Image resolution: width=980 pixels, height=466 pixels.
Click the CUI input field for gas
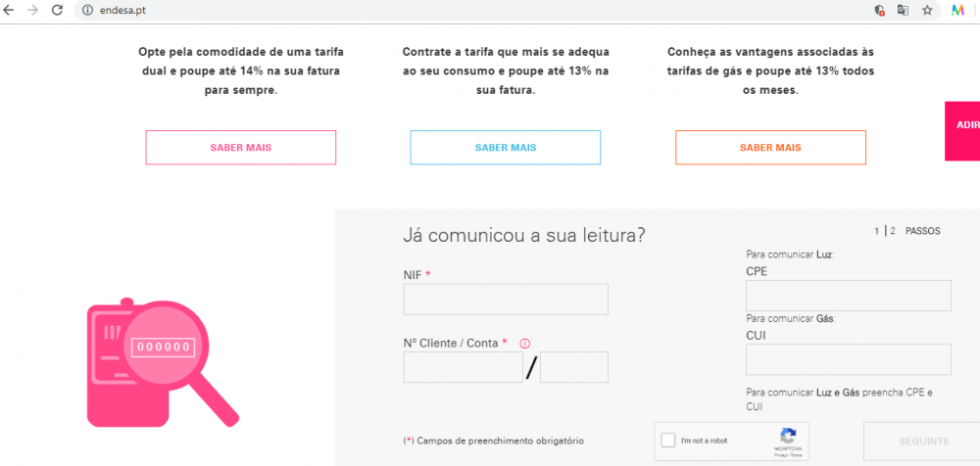tap(848, 359)
